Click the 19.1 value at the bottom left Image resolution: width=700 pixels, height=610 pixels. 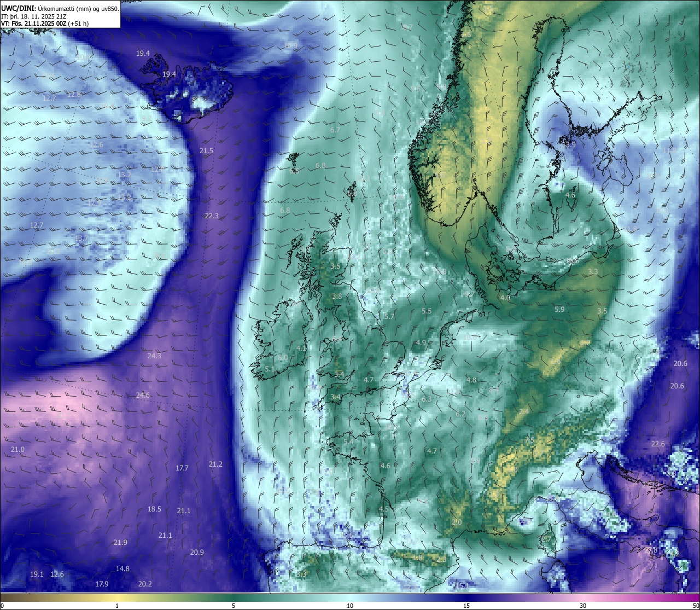[37, 574]
